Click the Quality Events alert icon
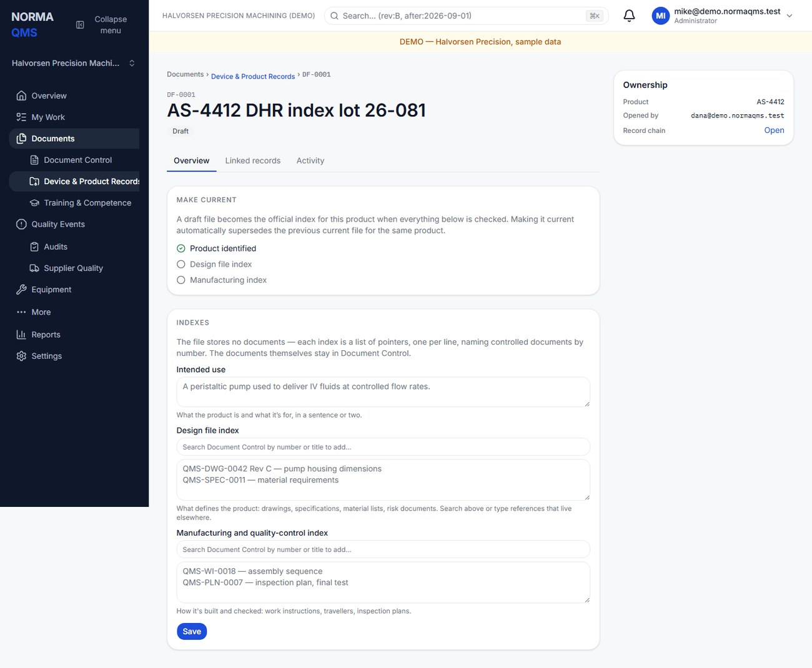Viewport: 812px width, 668px height. tap(21, 224)
